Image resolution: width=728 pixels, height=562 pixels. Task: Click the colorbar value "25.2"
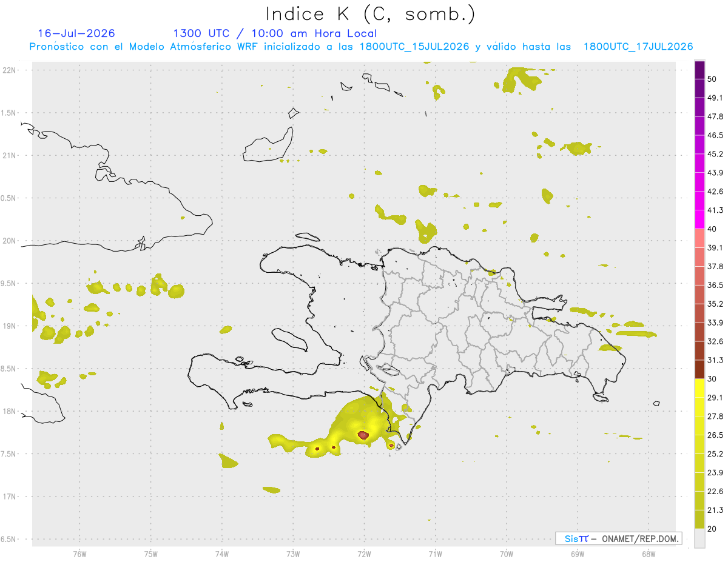pos(715,453)
